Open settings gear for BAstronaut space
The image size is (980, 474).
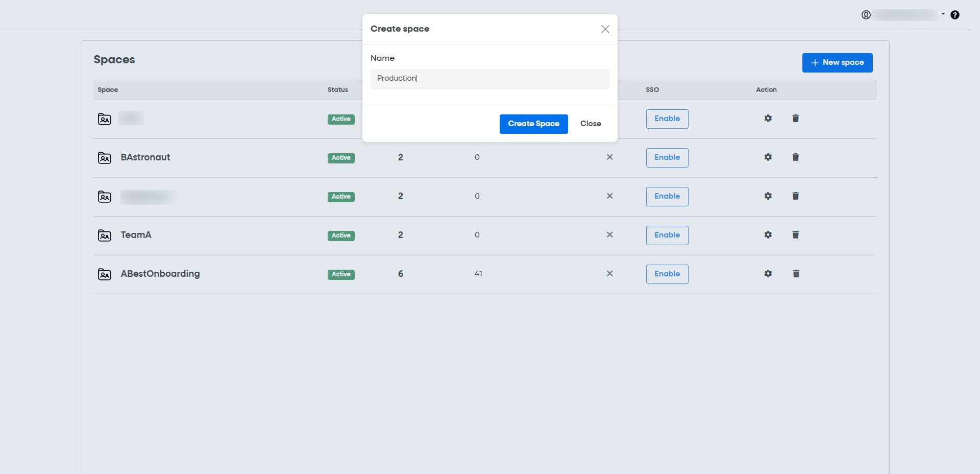(768, 157)
